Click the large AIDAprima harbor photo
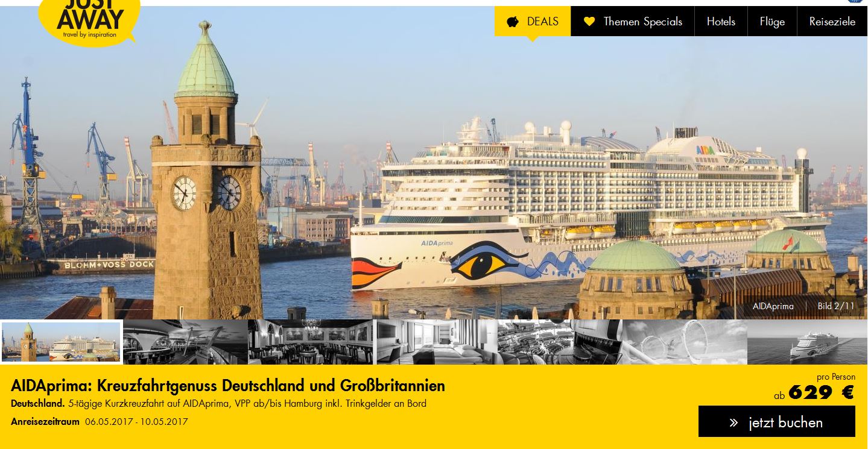Viewport: 868px width, 449px height. (434, 163)
